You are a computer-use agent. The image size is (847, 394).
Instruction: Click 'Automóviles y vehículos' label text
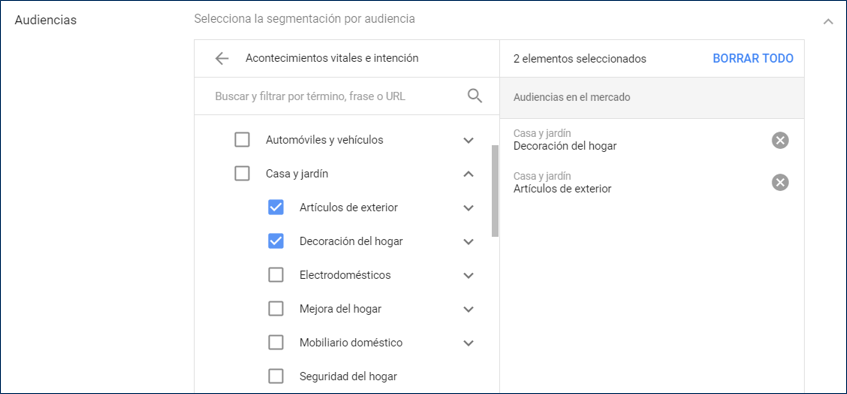tap(324, 140)
